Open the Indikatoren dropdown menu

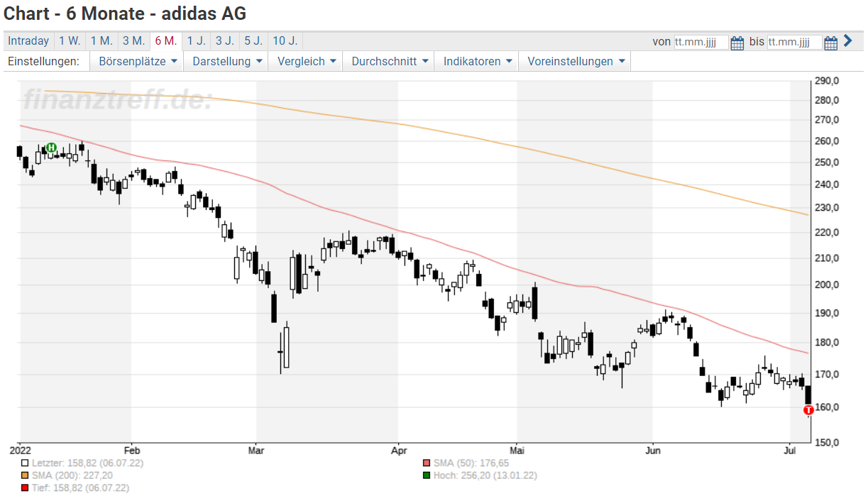[x=477, y=62]
